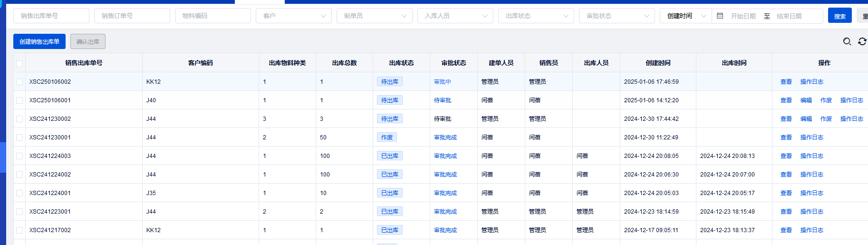The height and width of the screenshot is (245, 868).
Task: Click the 客户编码 column header
Action: click(x=201, y=63)
